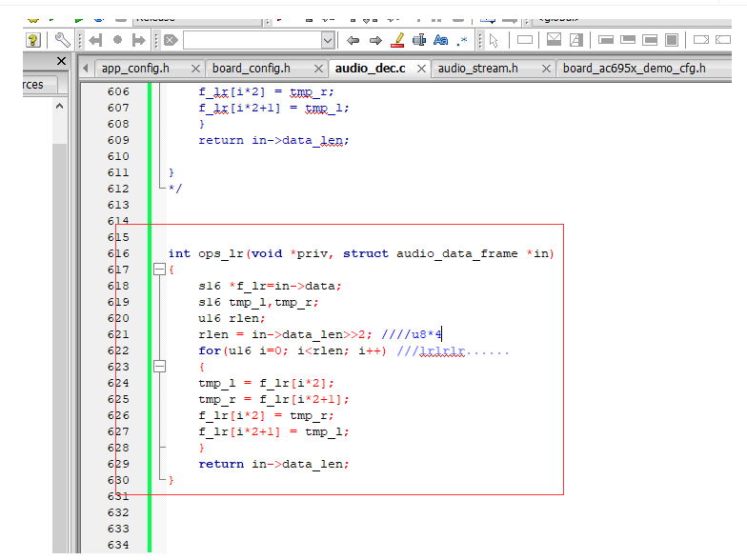Click the filled-square fourth layout icon
The width and height of the screenshot is (747, 560).
coord(672,40)
